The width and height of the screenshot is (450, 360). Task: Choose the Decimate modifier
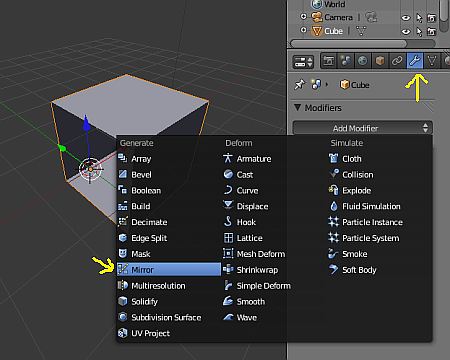click(x=168, y=222)
